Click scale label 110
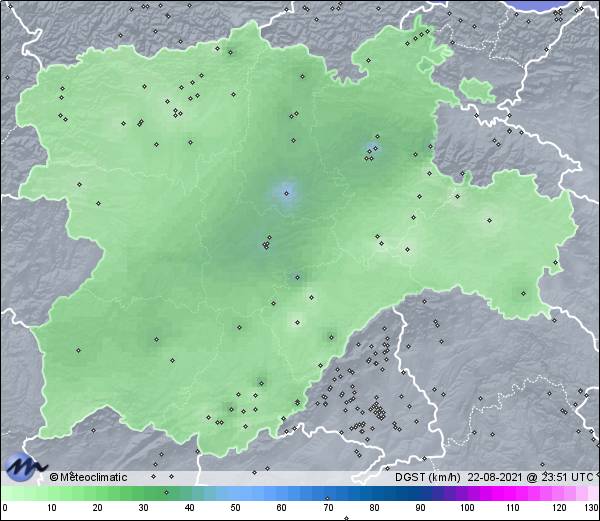 pyautogui.click(x=513, y=508)
